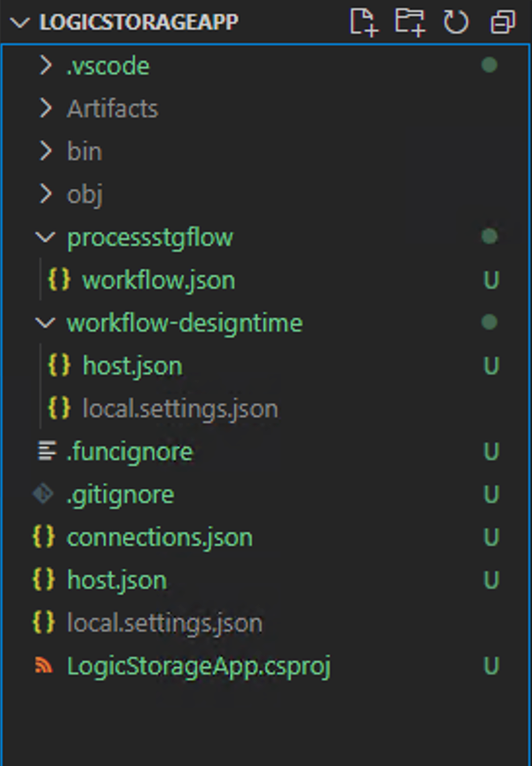The width and height of the screenshot is (532, 766).
Task: Click the JSON icon beside connections.json
Action: click(44, 537)
